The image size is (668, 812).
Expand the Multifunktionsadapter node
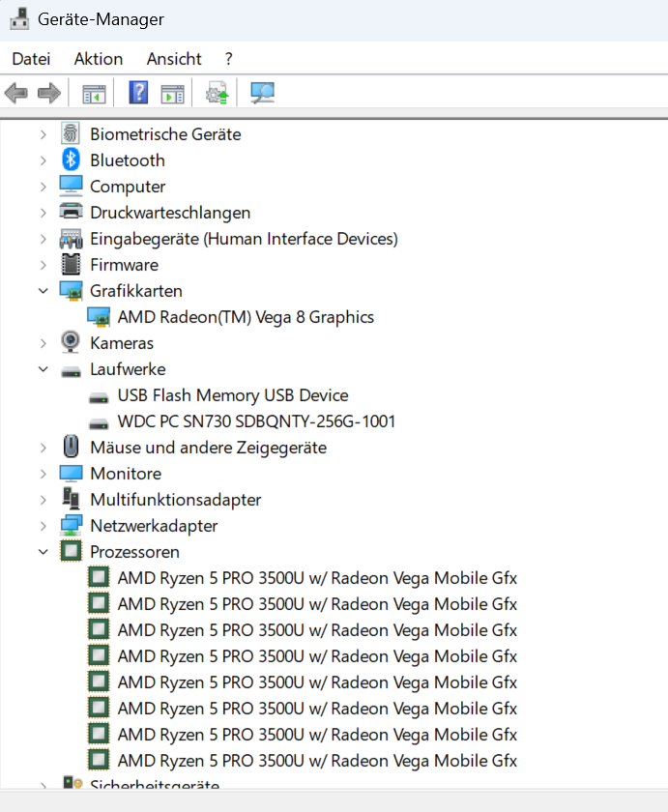[44, 500]
